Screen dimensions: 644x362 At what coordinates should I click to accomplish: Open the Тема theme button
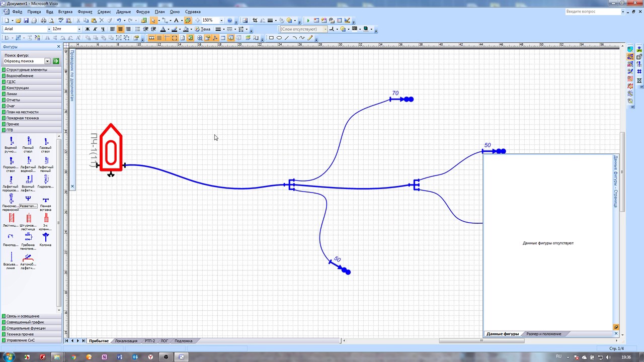[x=203, y=29]
